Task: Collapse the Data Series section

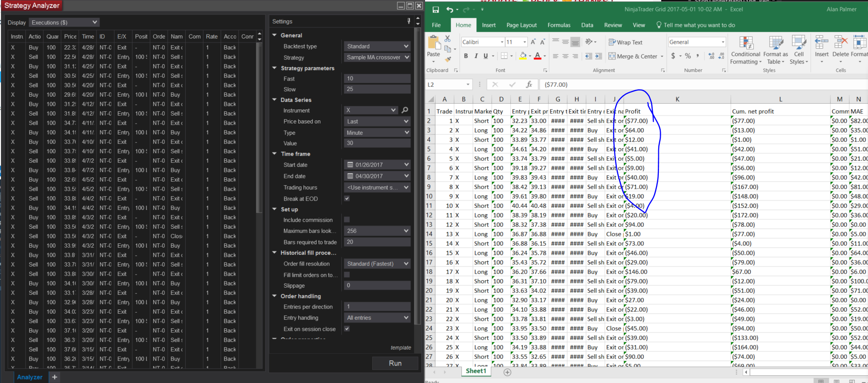Action: (275, 100)
